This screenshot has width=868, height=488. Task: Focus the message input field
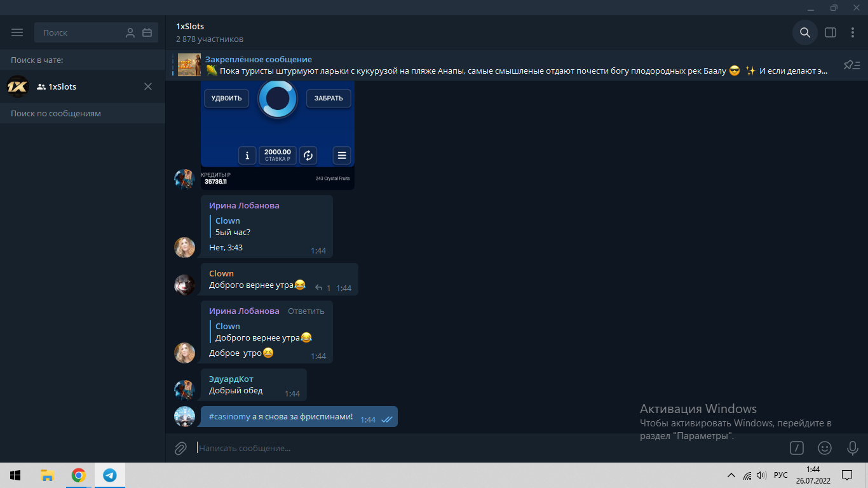489,448
